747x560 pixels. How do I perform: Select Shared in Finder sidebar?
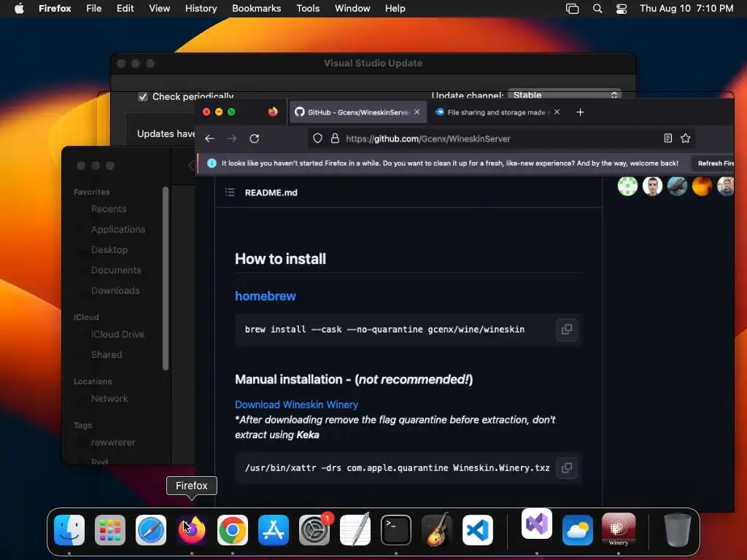point(107,355)
